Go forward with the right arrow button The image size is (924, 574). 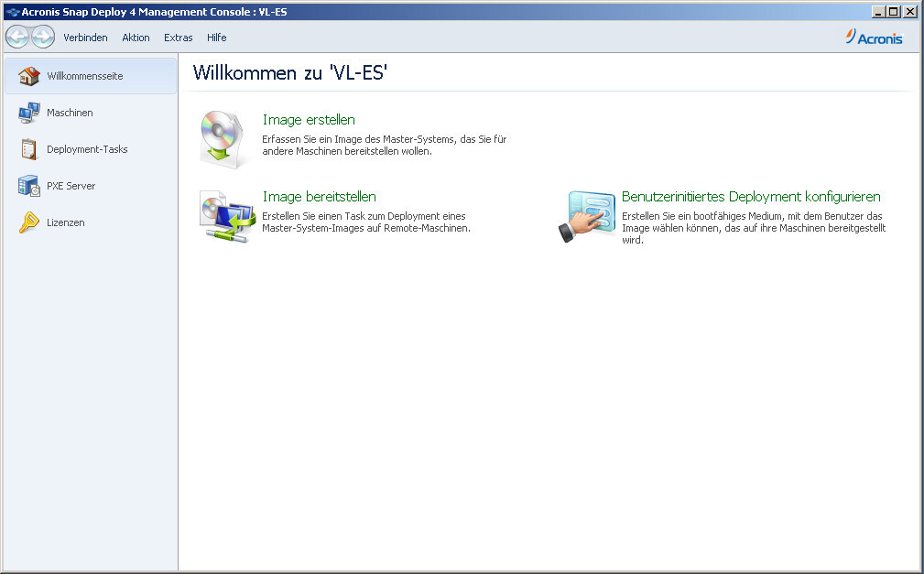(x=43, y=37)
